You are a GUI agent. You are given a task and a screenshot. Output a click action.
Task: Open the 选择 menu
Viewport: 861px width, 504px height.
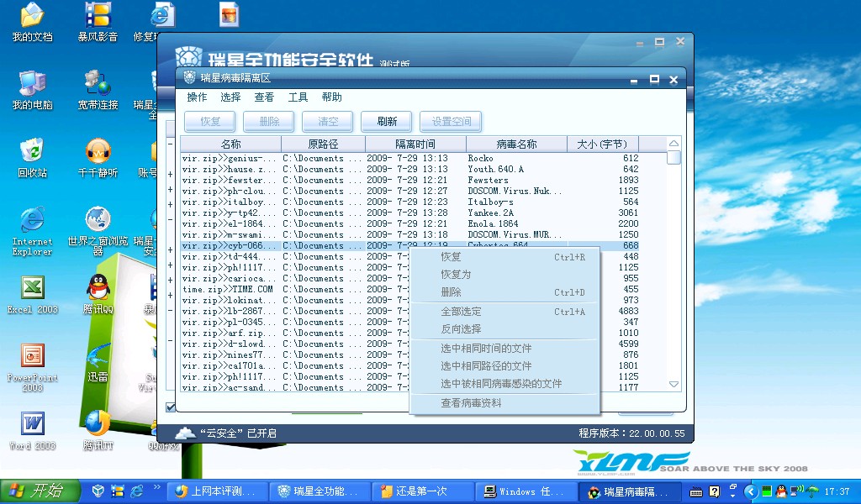point(230,97)
